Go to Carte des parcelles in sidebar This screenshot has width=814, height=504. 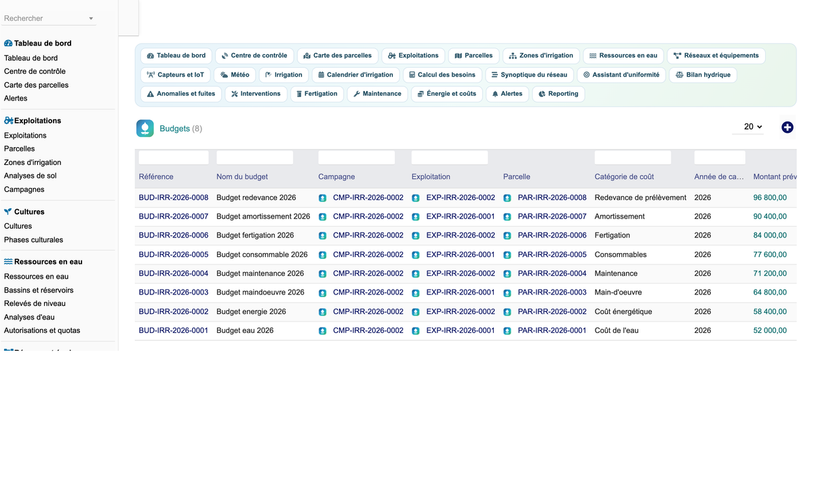tap(36, 85)
